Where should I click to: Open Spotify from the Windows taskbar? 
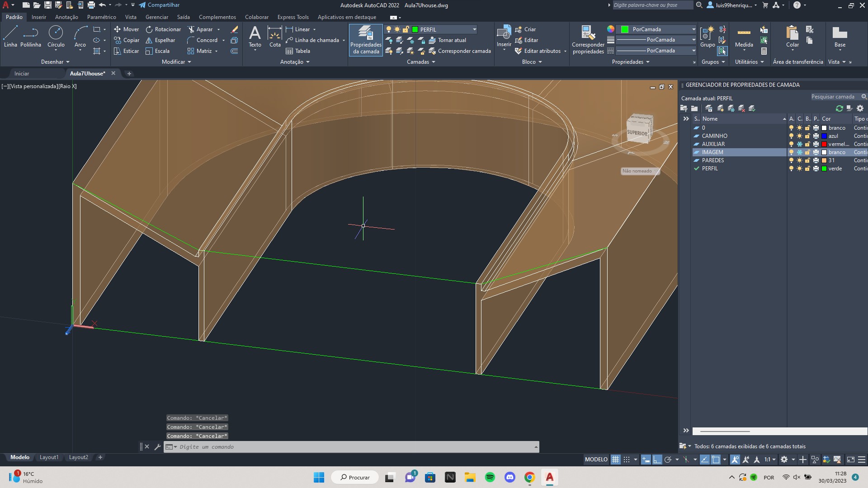pyautogui.click(x=490, y=477)
